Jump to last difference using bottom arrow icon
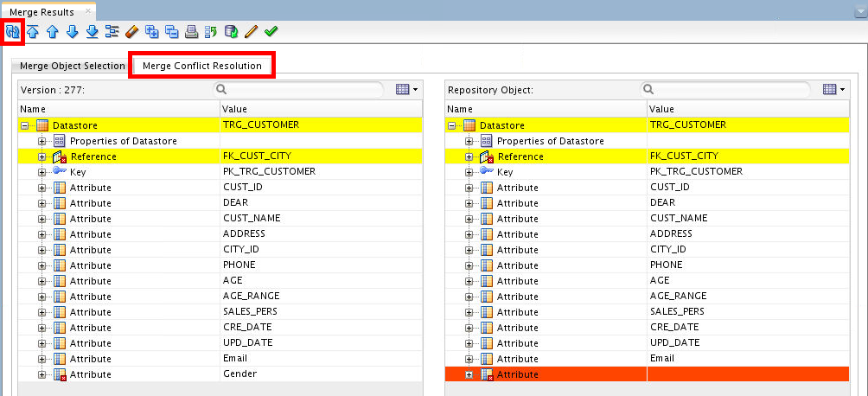This screenshot has width=868, height=396. tap(93, 32)
